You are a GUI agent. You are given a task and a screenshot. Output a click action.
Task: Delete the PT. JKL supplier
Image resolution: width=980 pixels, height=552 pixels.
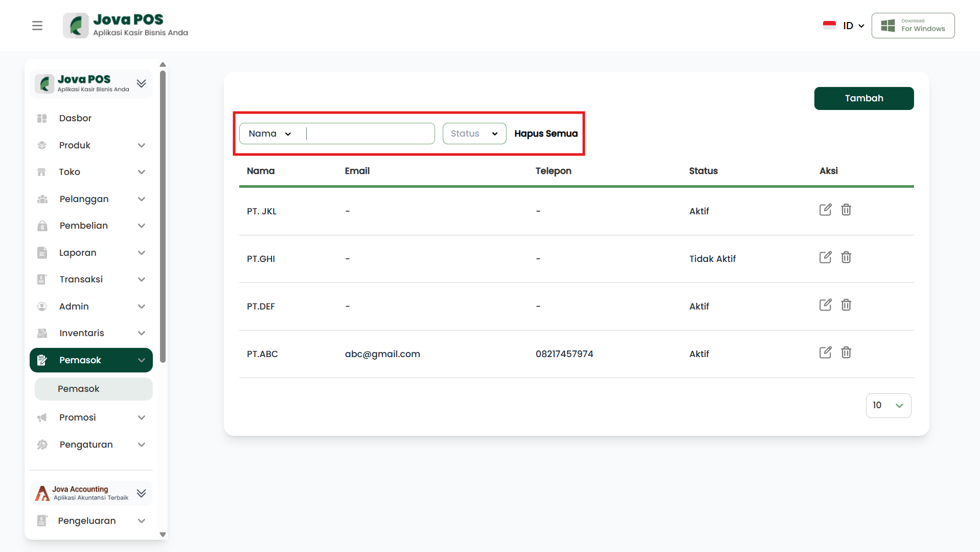tap(846, 210)
